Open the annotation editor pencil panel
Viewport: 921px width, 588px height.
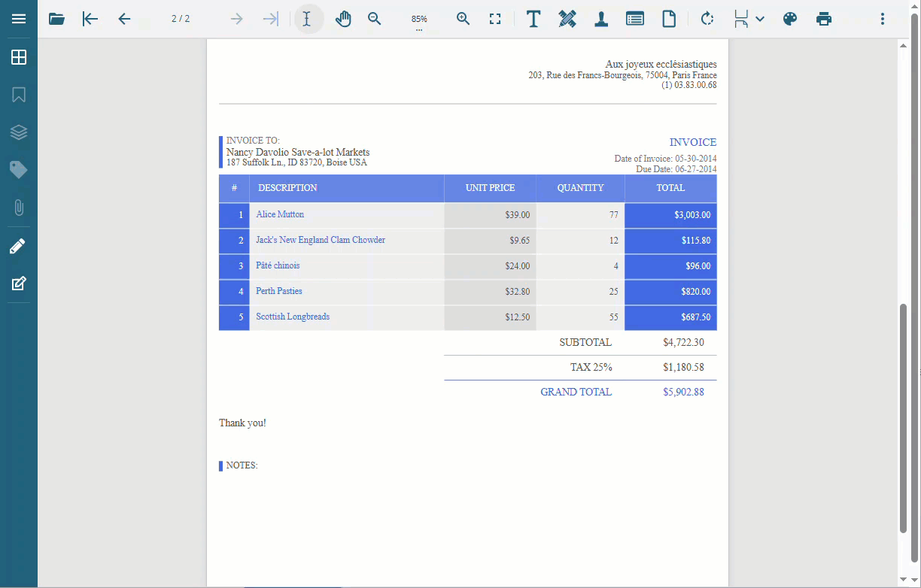(19, 246)
